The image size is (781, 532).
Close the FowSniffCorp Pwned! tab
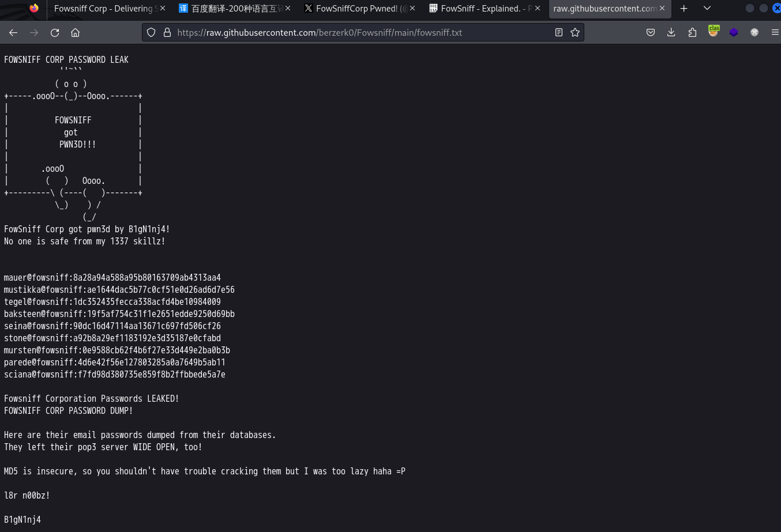click(412, 9)
